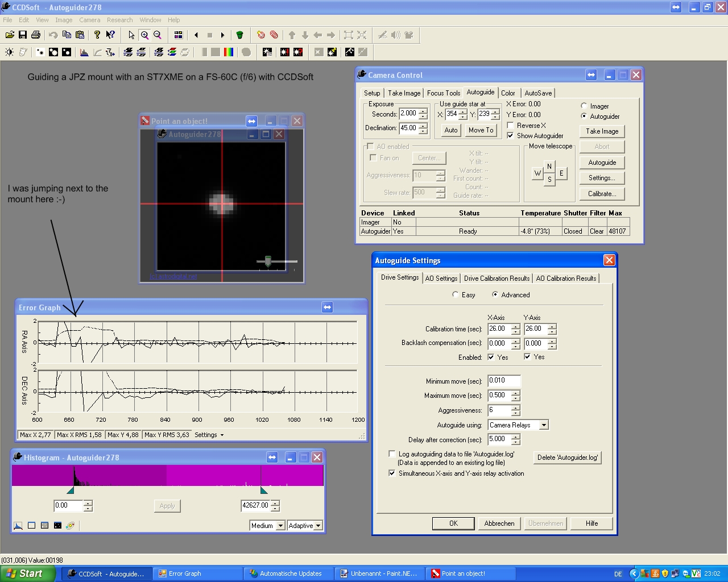Select the arrow pointer tool
728x582 pixels.
[x=131, y=35]
